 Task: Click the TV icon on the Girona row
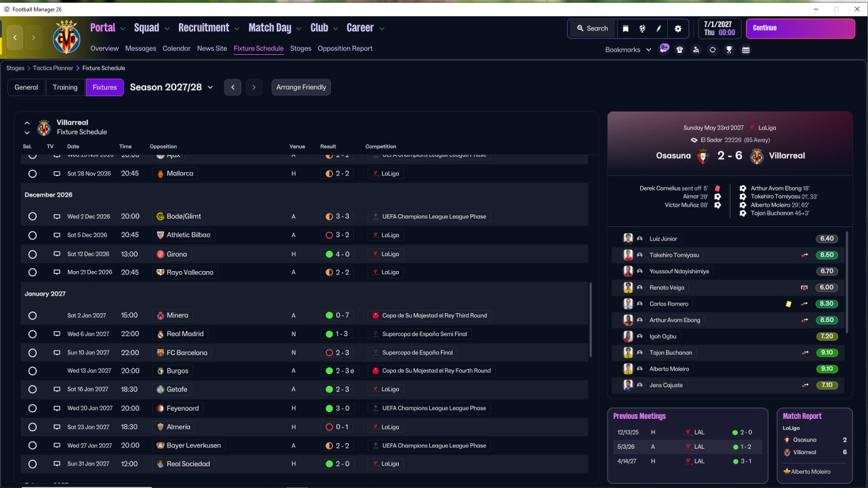(57, 254)
